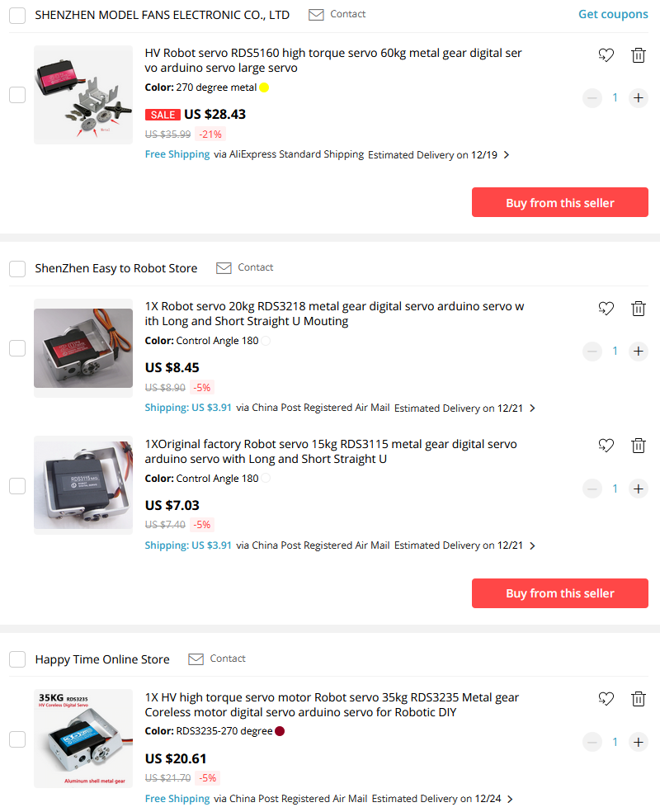Open the RDS3235 35kg servo thumbnail
Screen dimensions: 660x812
[x=83, y=739]
